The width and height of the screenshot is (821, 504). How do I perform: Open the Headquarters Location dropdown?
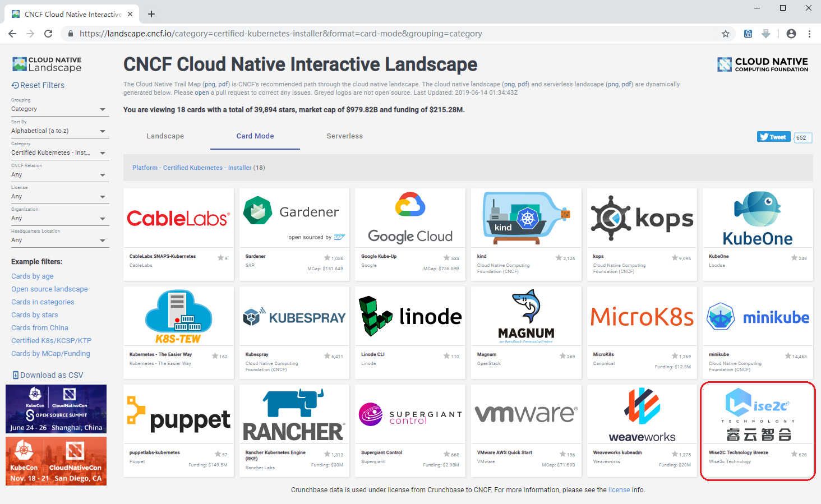[59, 240]
